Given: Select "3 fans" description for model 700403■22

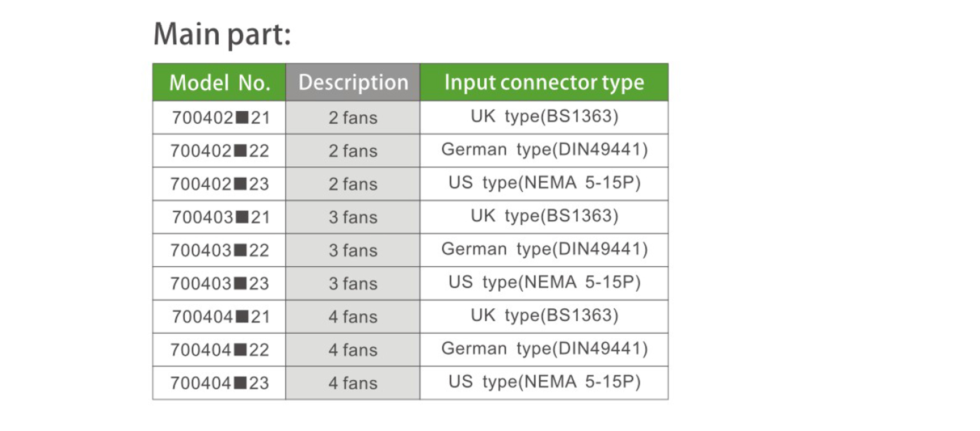Looking at the screenshot, I should (x=353, y=250).
